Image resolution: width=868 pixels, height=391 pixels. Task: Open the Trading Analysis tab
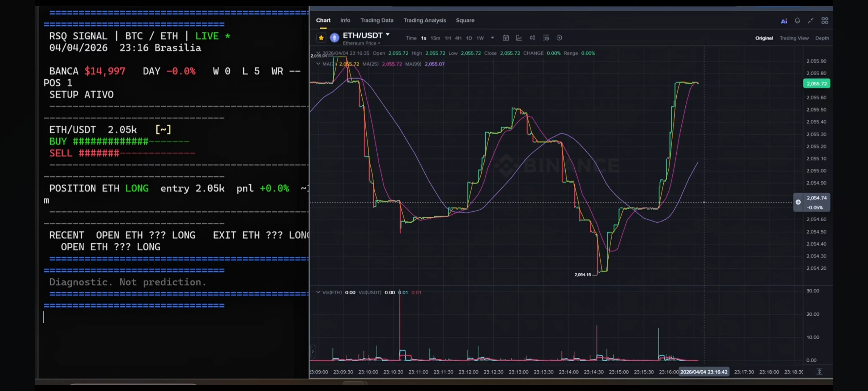[x=425, y=20]
